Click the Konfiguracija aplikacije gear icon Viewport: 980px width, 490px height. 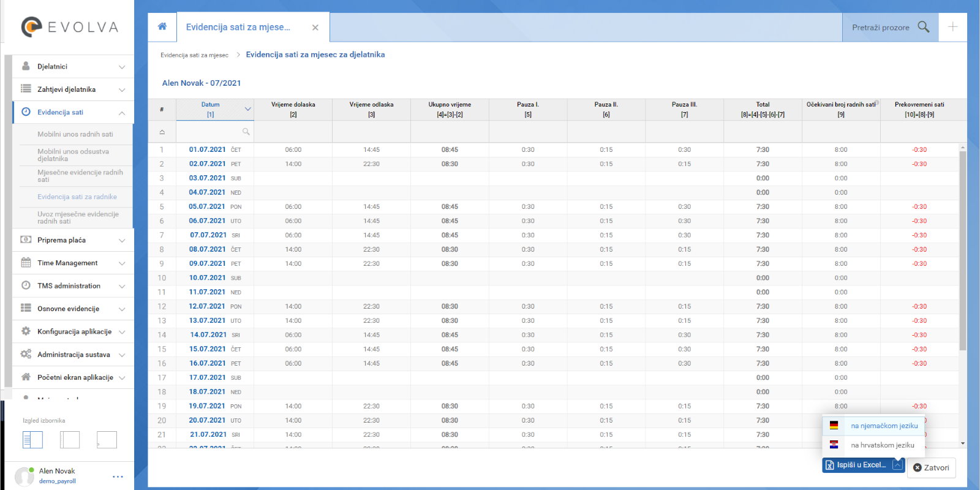(x=26, y=331)
